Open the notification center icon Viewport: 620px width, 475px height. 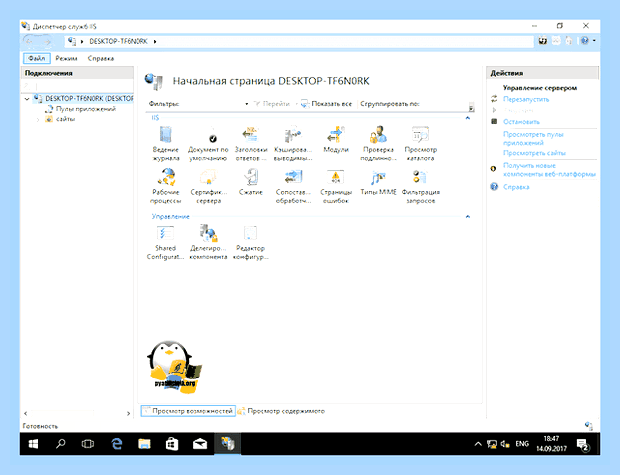tap(583, 445)
